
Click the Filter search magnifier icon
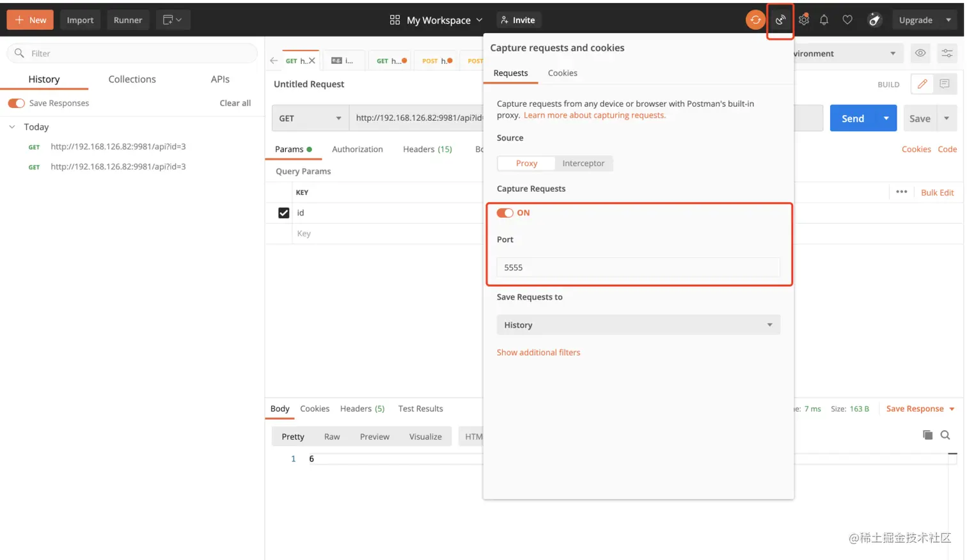[19, 53]
